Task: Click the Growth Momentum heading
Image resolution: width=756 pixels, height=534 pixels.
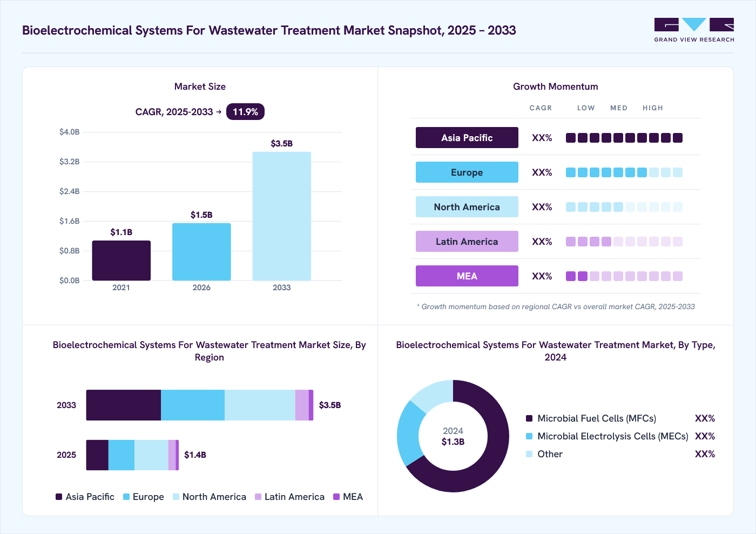Action: point(556,86)
